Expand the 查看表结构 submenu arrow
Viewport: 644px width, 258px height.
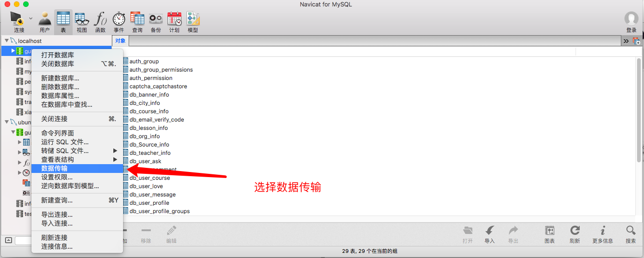115,160
